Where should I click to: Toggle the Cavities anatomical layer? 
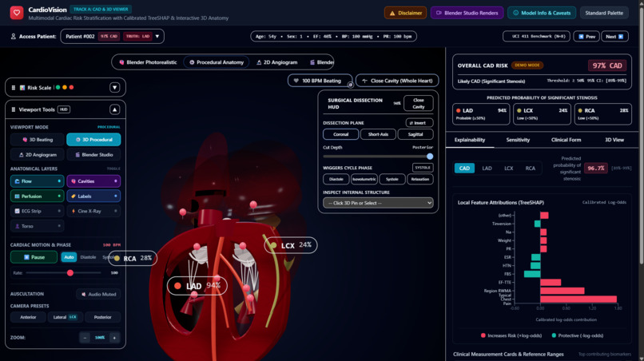point(93,181)
